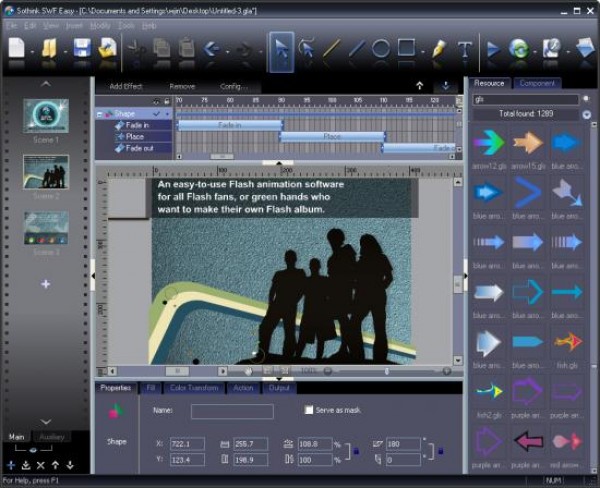Select the Text tool

click(464, 48)
